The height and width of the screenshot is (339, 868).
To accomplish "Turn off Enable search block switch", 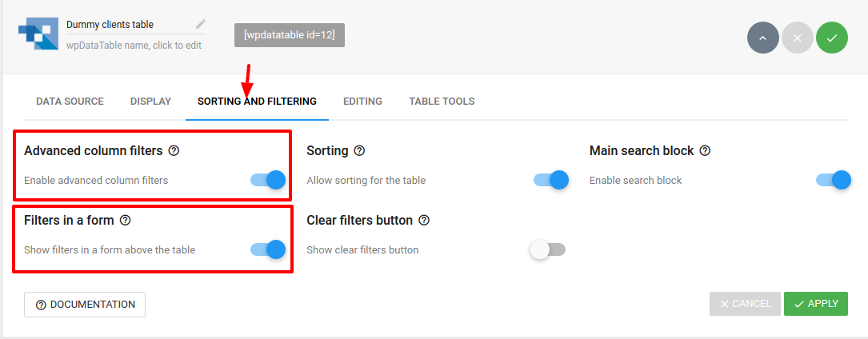I will (833, 180).
